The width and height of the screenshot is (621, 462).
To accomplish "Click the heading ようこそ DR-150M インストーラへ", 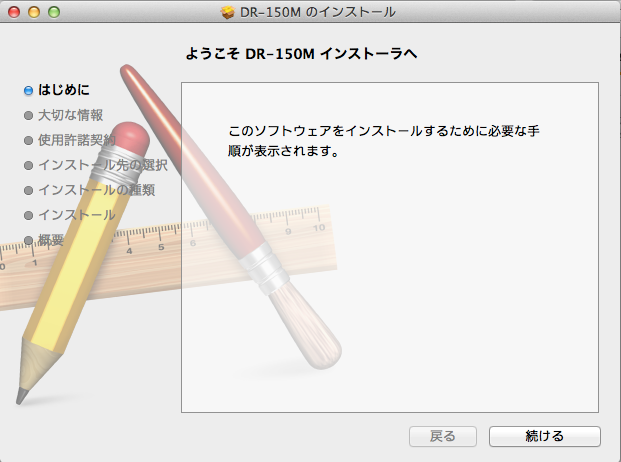I will coord(300,53).
